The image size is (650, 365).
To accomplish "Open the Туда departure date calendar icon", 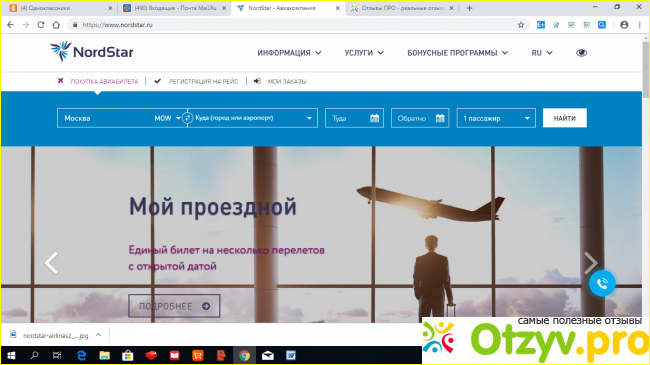I will click(374, 118).
